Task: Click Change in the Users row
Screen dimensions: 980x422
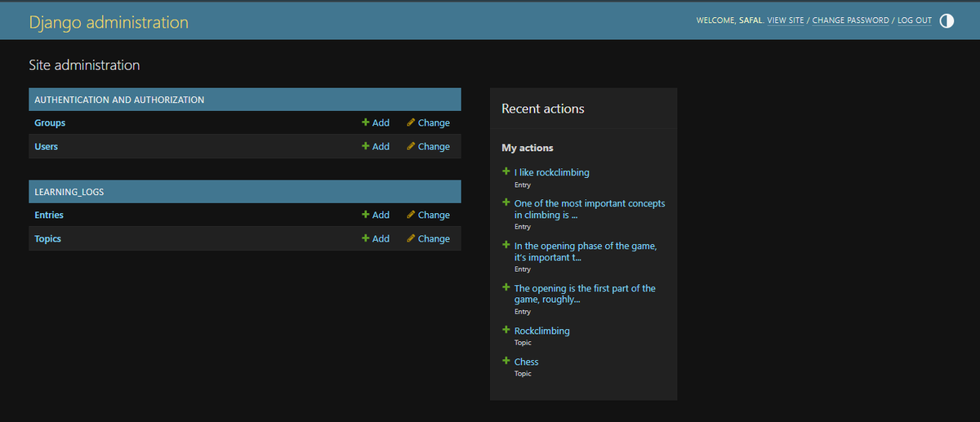Action: 428,146
